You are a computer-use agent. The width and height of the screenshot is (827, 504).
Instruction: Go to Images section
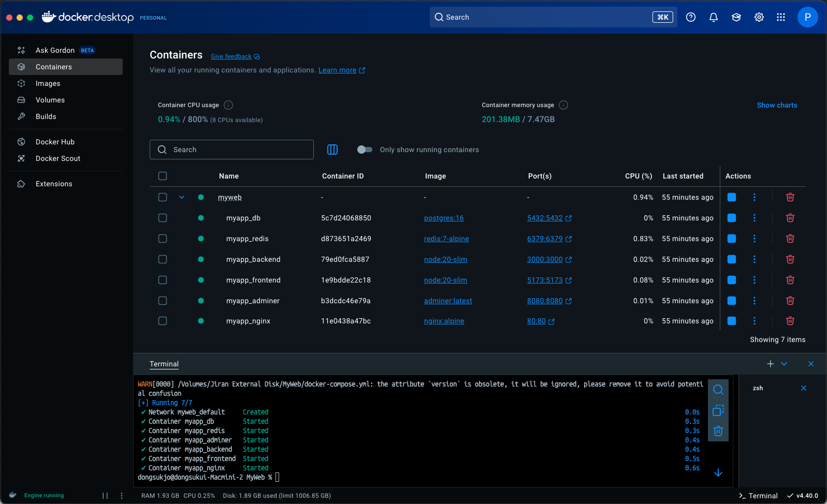[x=66, y=83]
